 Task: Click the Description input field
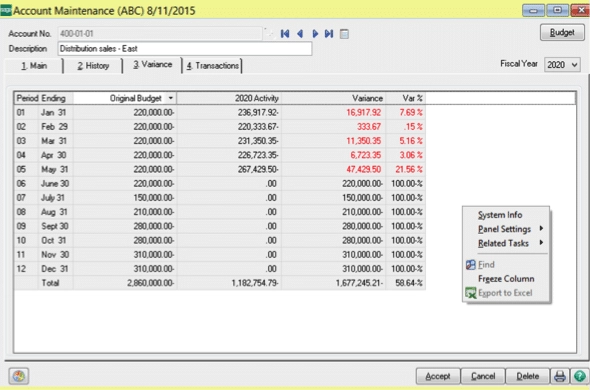(185, 49)
